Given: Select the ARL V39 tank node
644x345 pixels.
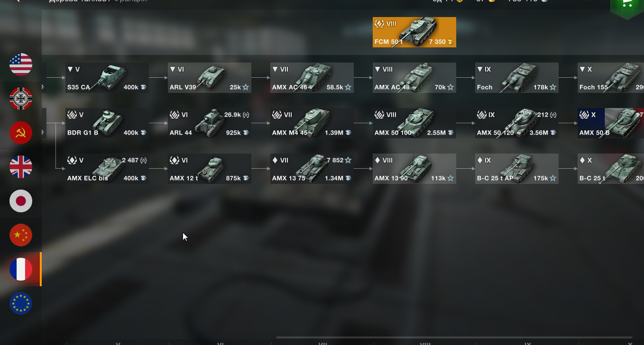Looking at the screenshot, I should 210,78.
